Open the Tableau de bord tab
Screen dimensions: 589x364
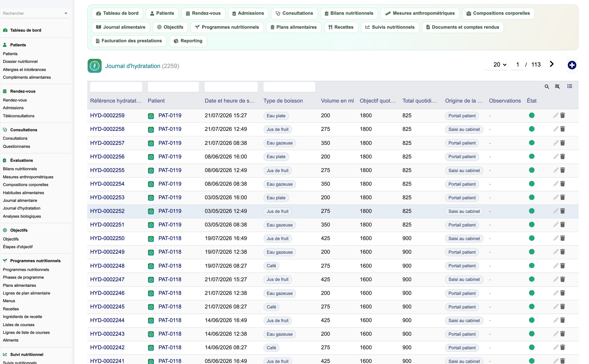click(x=117, y=13)
